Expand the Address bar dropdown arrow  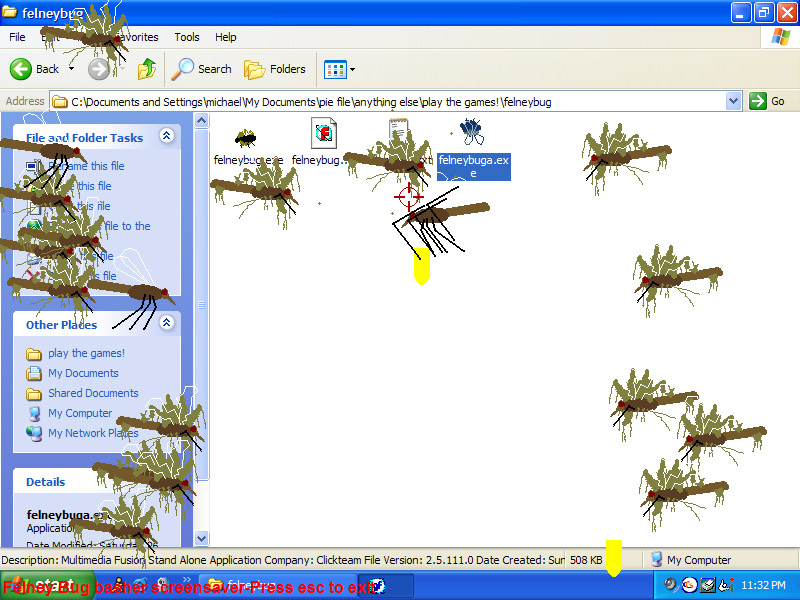coord(733,101)
